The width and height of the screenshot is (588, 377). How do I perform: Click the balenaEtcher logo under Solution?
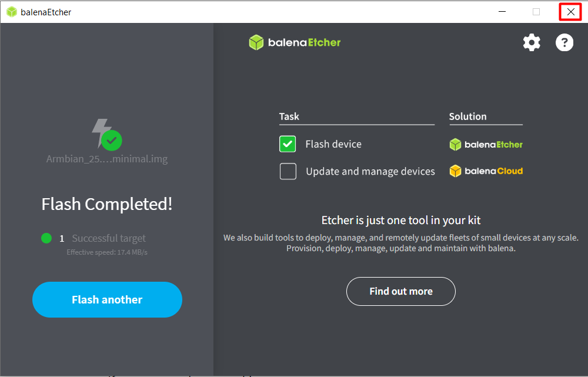[x=486, y=144]
